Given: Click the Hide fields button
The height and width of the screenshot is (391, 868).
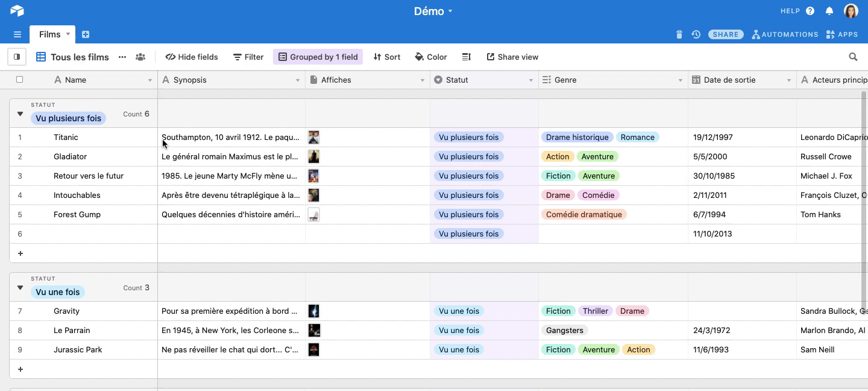Looking at the screenshot, I should tap(192, 57).
